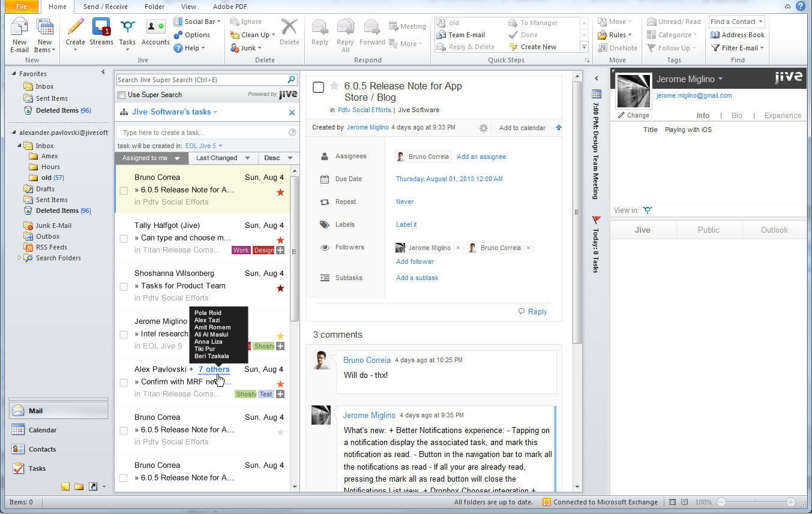Image resolution: width=812 pixels, height=514 pixels.
Task: Remove follower Bruno Correia
Action: [x=528, y=248]
